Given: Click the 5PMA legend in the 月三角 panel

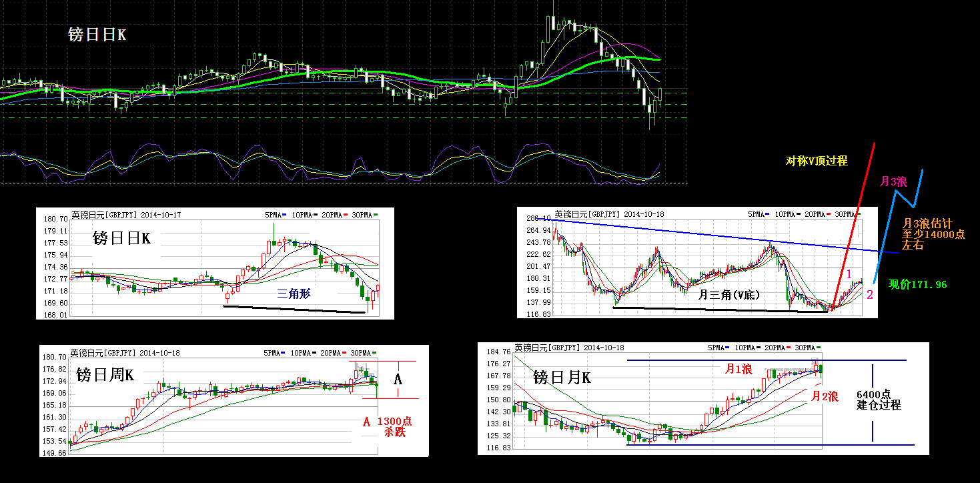Looking at the screenshot, I should 757,214.
